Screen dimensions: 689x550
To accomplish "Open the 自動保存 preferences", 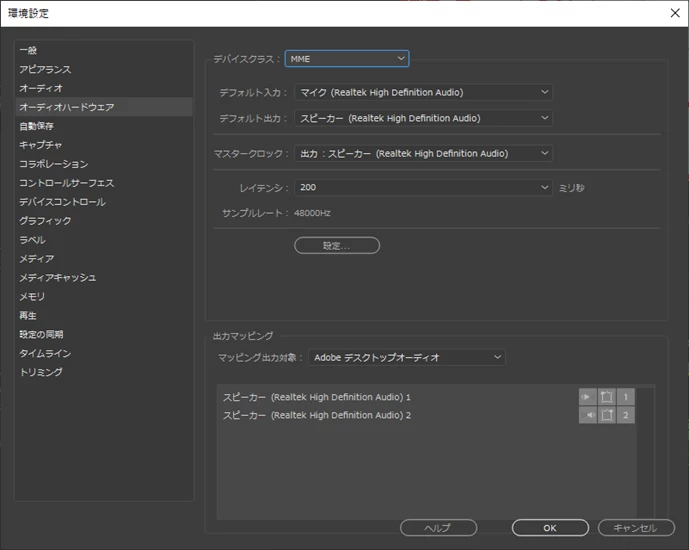I will point(104,126).
